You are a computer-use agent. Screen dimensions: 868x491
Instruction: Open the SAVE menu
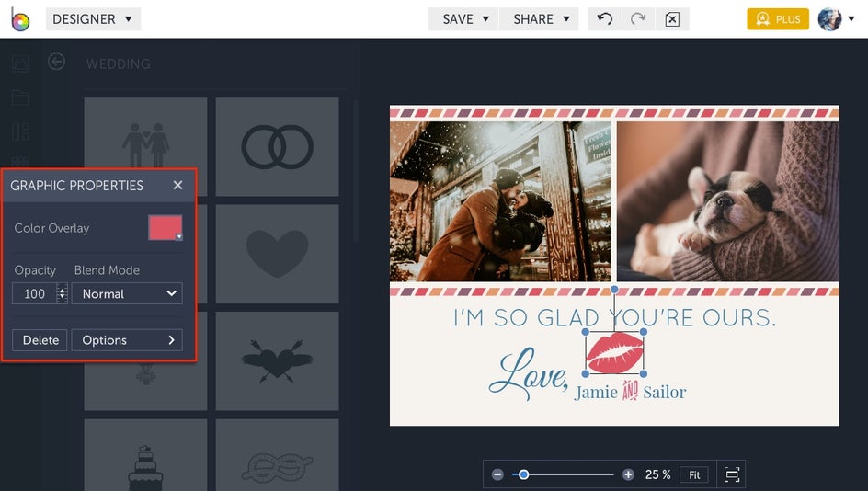click(464, 19)
